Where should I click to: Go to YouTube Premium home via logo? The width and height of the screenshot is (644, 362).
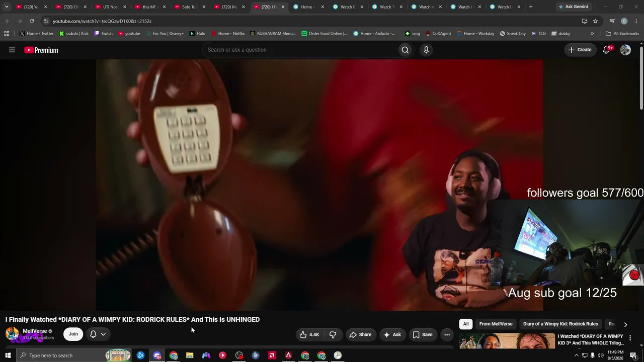point(41,50)
